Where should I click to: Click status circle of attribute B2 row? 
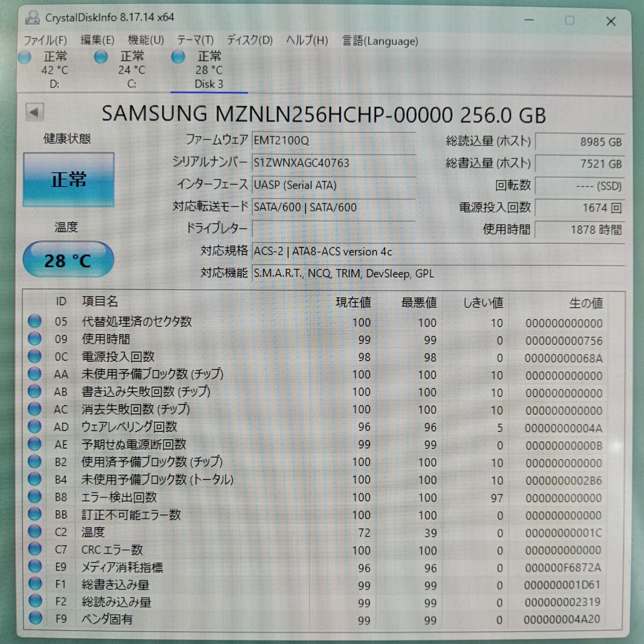point(35,462)
